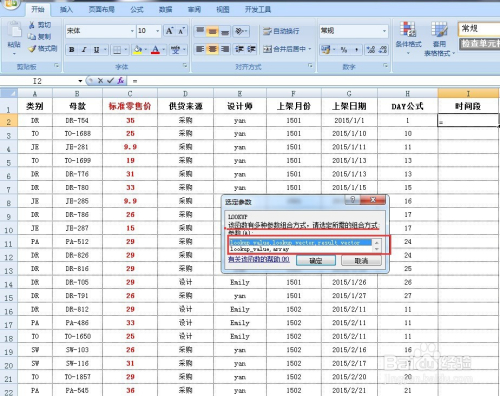Viewport: 500px width, 396px height.
Task: Expand the font color dropdown arrow
Action: click(x=164, y=50)
